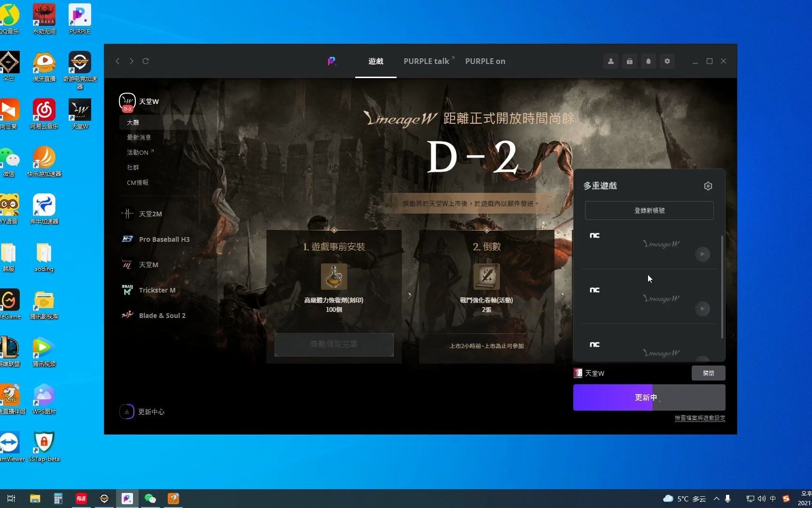812x508 pixels.
Task: Open SSTap-beta desktop shortcut
Action: click(x=44, y=447)
